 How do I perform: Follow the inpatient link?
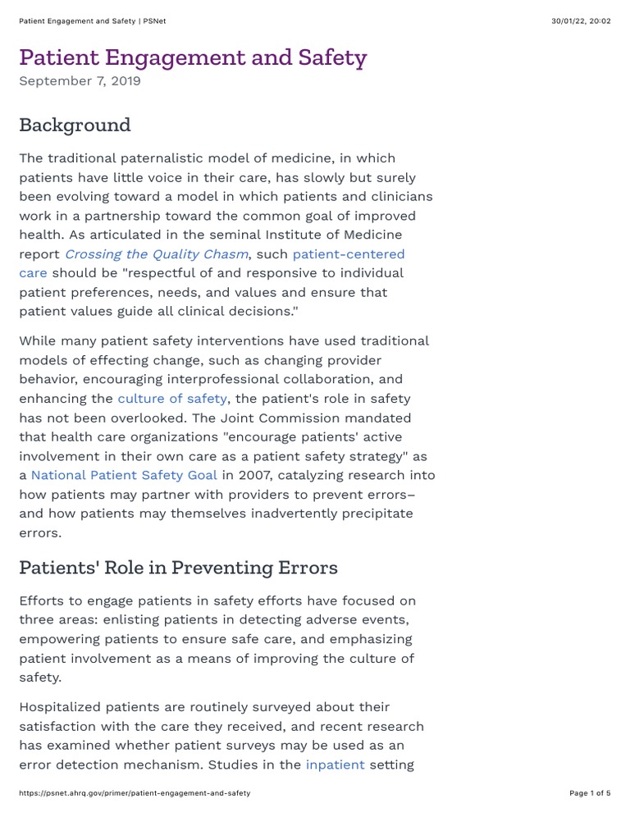click(335, 765)
